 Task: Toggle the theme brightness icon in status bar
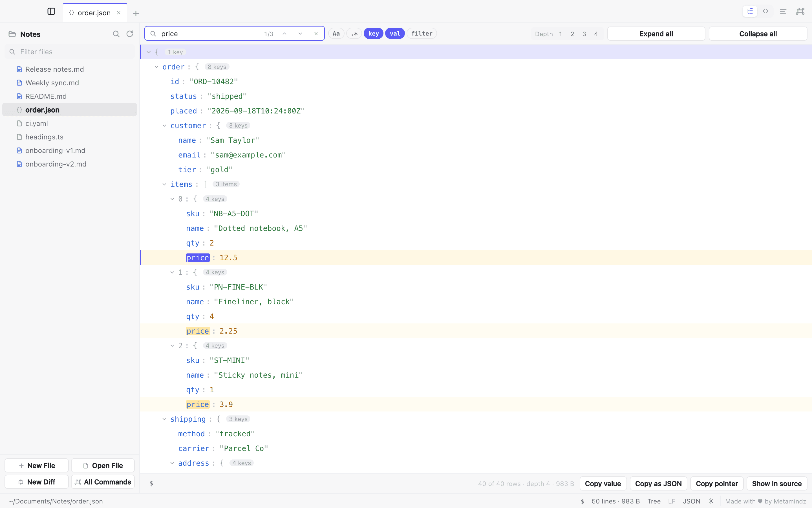point(711,501)
